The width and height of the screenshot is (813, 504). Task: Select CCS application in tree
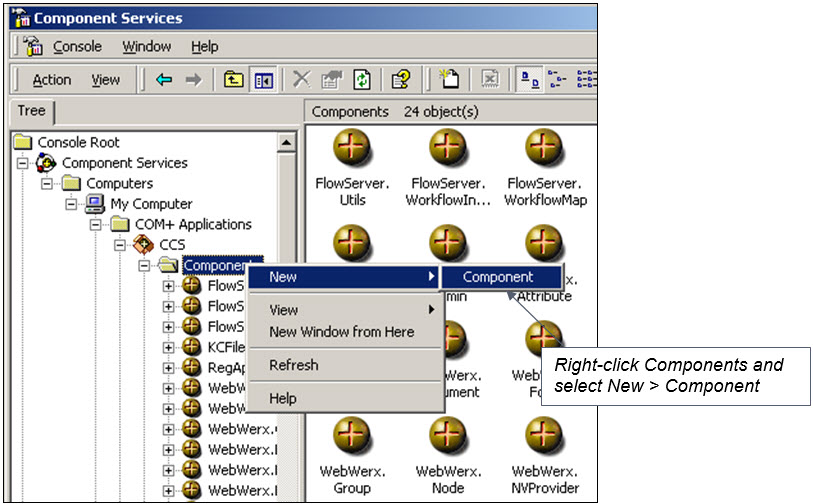(x=172, y=245)
